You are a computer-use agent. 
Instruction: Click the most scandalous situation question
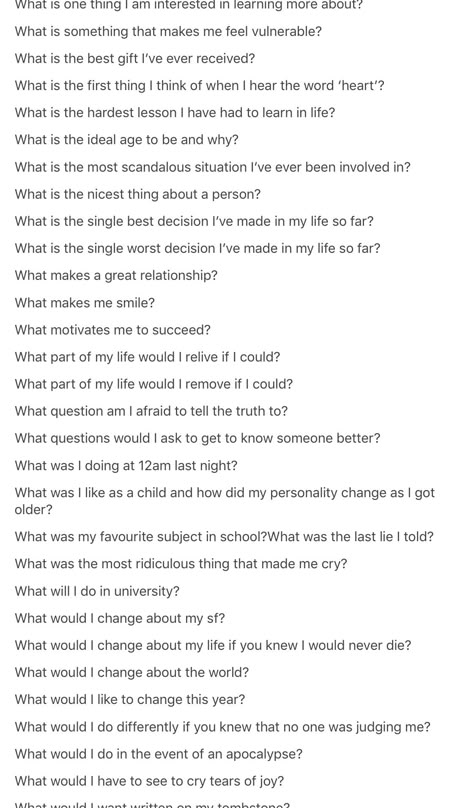[x=212, y=167]
